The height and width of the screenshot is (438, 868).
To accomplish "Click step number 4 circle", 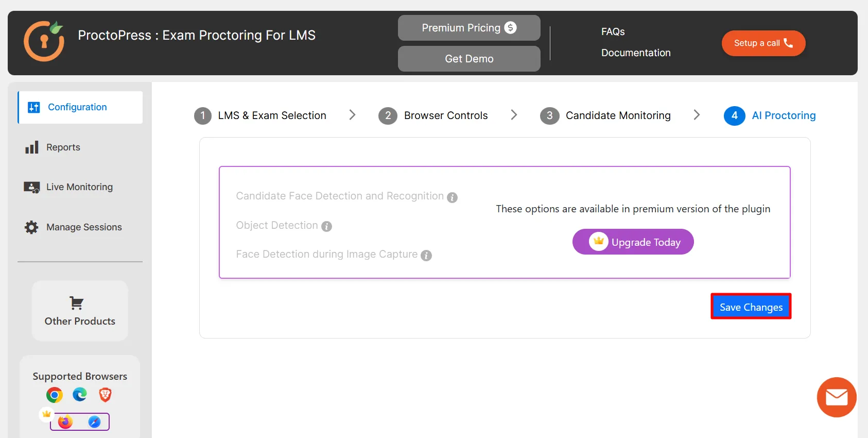I will 735,115.
